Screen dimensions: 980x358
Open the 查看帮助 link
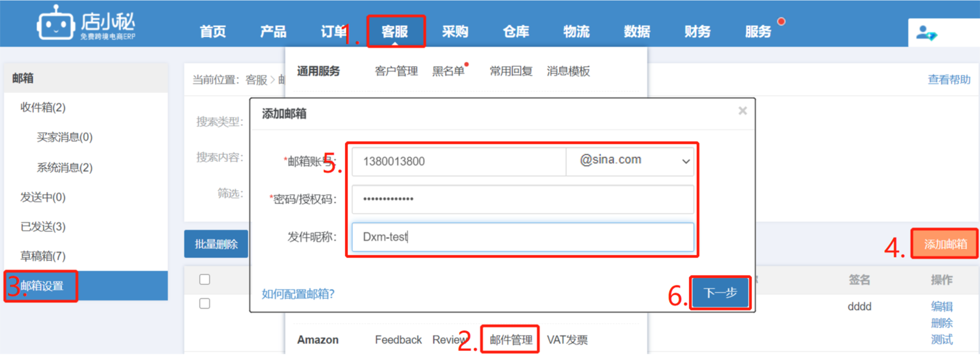click(x=949, y=80)
